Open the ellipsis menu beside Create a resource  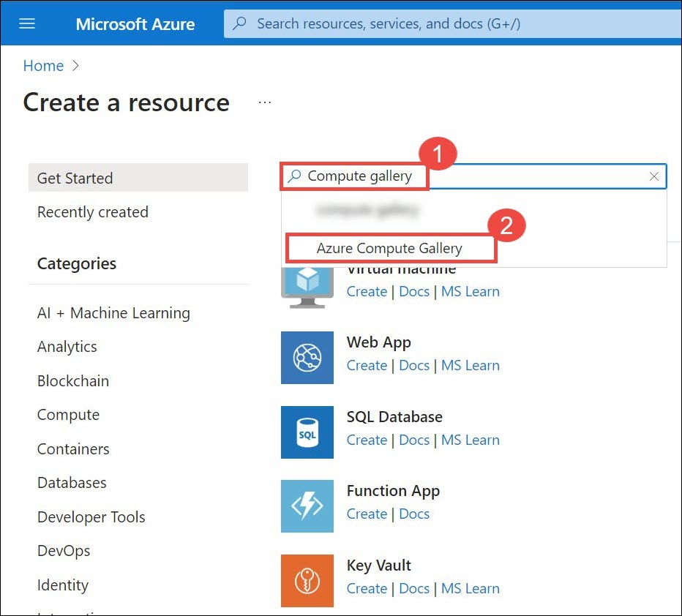(265, 102)
